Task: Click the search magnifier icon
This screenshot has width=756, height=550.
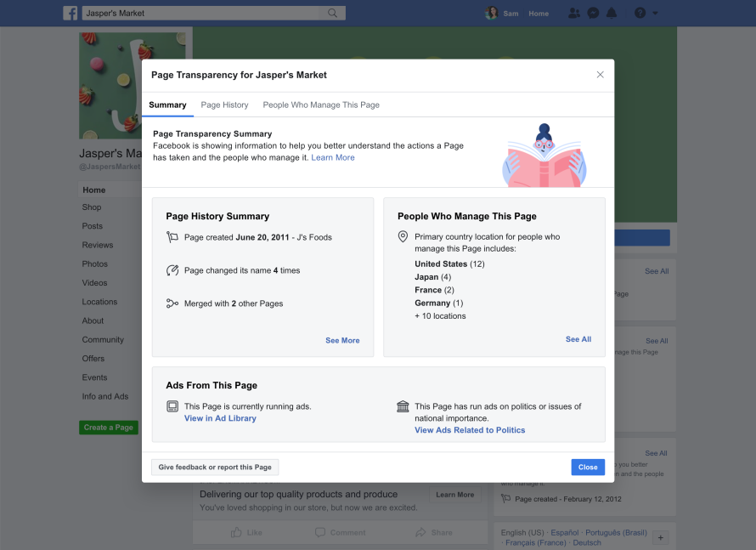Action: coord(332,13)
